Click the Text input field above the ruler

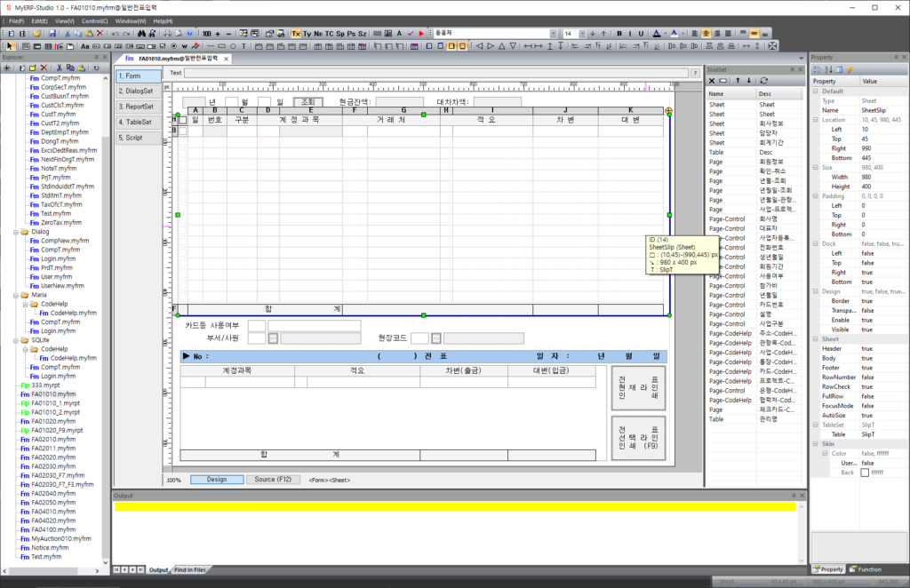click(436, 73)
